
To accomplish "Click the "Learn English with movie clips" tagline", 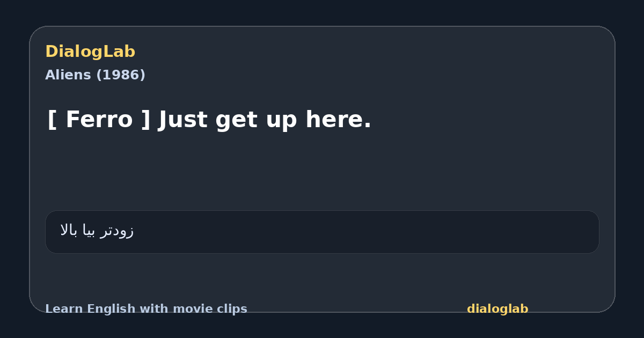I will 146,309.
